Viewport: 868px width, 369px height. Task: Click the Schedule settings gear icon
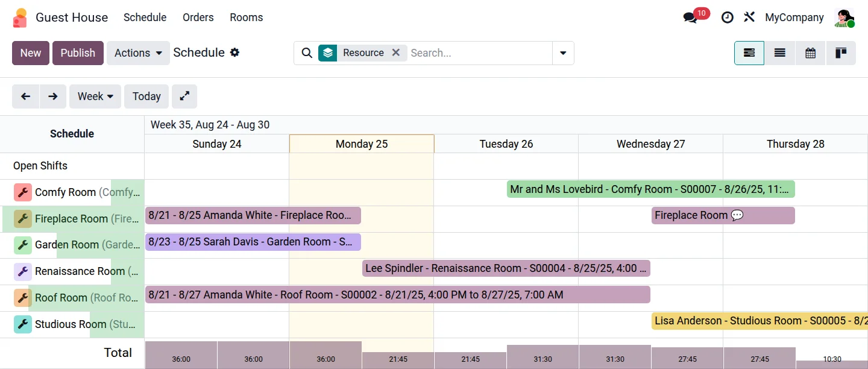tap(234, 52)
